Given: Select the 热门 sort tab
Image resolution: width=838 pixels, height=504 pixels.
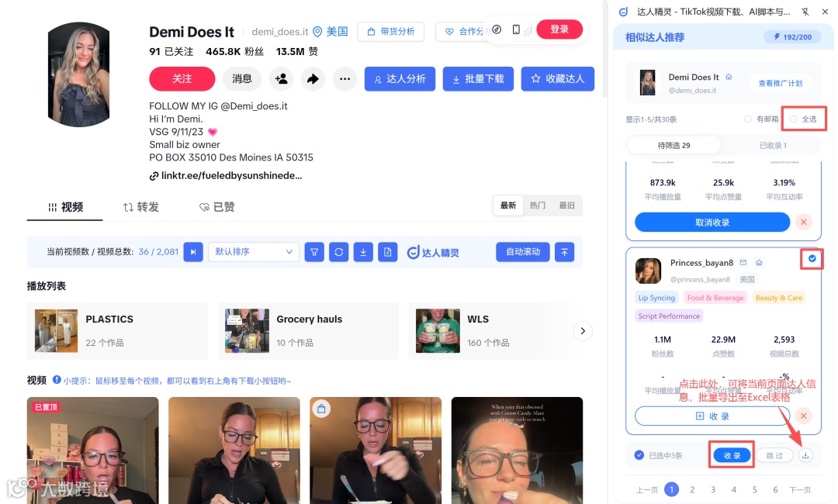Looking at the screenshot, I should pos(537,205).
